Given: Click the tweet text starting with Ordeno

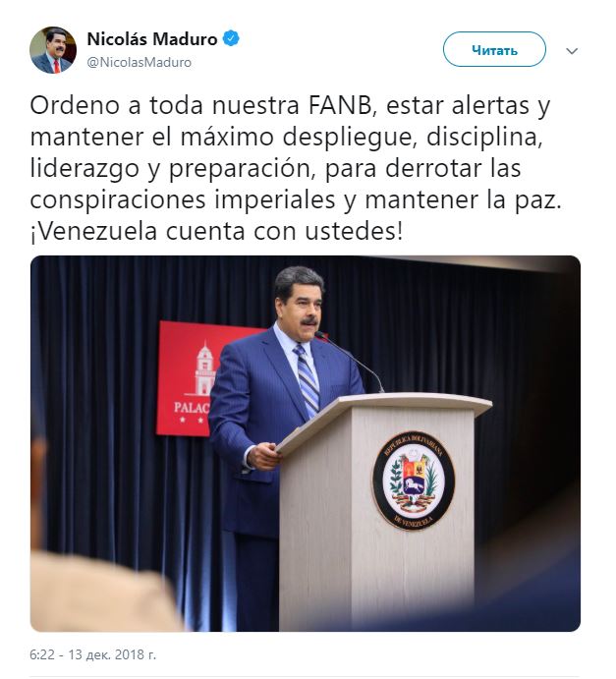Looking at the screenshot, I should point(296,168).
